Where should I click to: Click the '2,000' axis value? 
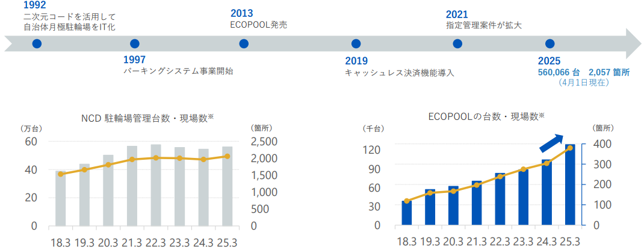click(264, 159)
